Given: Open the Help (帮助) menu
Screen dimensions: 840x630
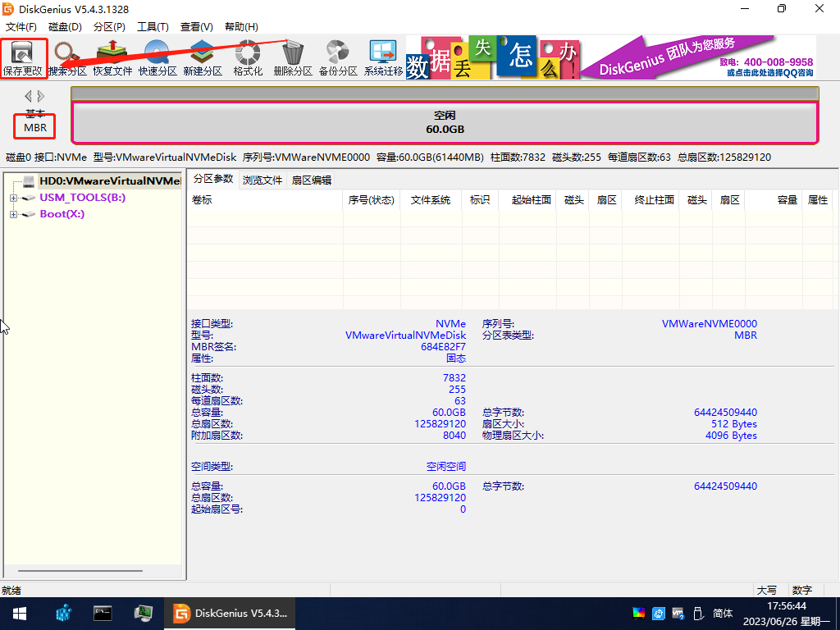Looking at the screenshot, I should tap(241, 27).
